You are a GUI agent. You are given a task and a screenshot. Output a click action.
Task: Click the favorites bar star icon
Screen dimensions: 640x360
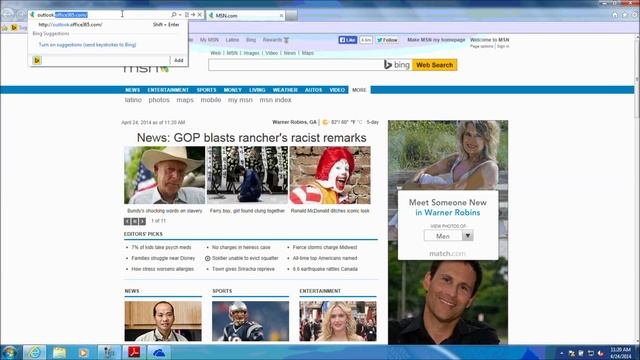click(x=4, y=28)
